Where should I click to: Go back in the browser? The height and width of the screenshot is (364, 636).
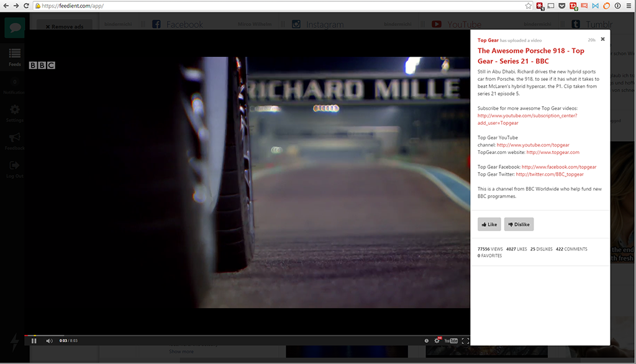pyautogui.click(x=6, y=6)
